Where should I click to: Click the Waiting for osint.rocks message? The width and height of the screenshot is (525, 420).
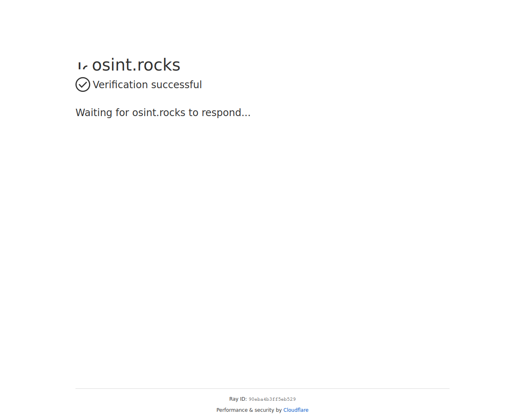pos(163,112)
